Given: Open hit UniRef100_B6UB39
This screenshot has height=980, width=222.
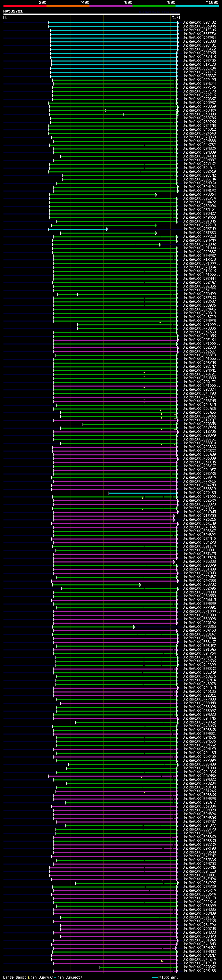Looking at the screenshot, I should (x=199, y=378).
